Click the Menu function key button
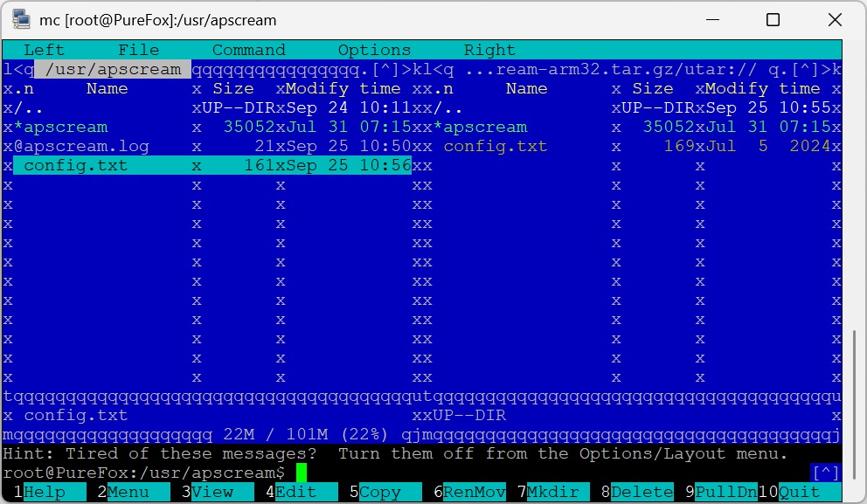The image size is (867, 504). coord(128,492)
